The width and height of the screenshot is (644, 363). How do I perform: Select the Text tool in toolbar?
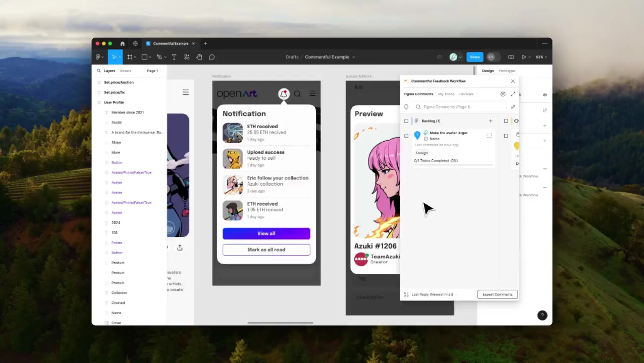[x=174, y=57]
